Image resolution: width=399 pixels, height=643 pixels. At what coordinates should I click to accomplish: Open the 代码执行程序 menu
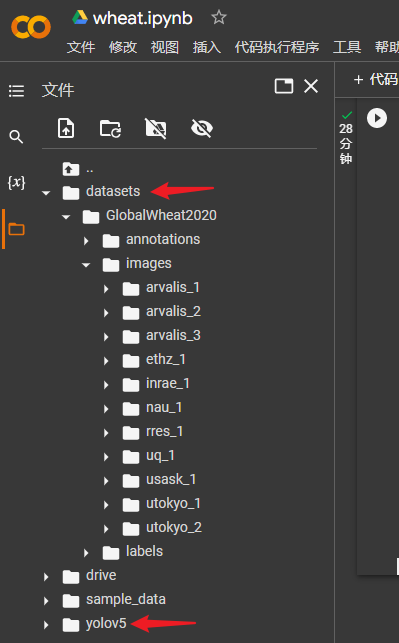pyautogui.click(x=277, y=47)
